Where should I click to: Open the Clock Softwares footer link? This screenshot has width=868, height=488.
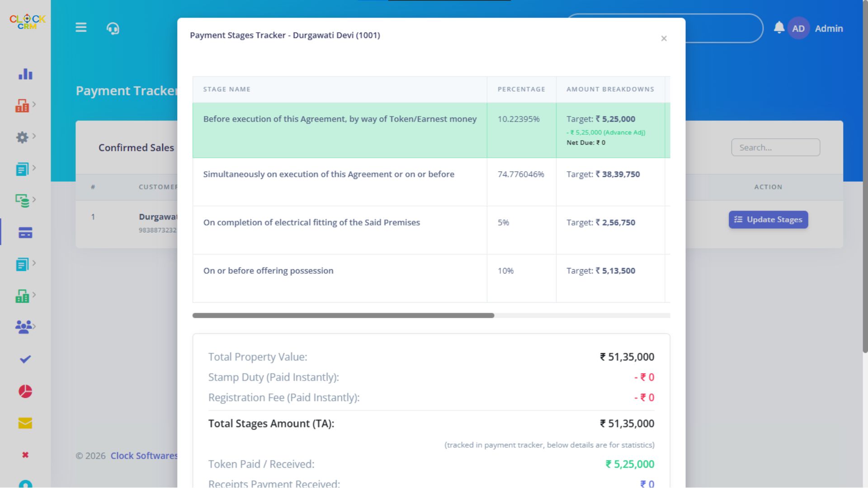[x=144, y=455]
